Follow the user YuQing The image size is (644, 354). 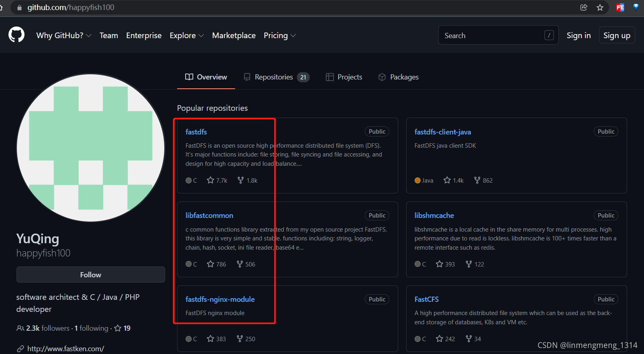click(x=91, y=275)
